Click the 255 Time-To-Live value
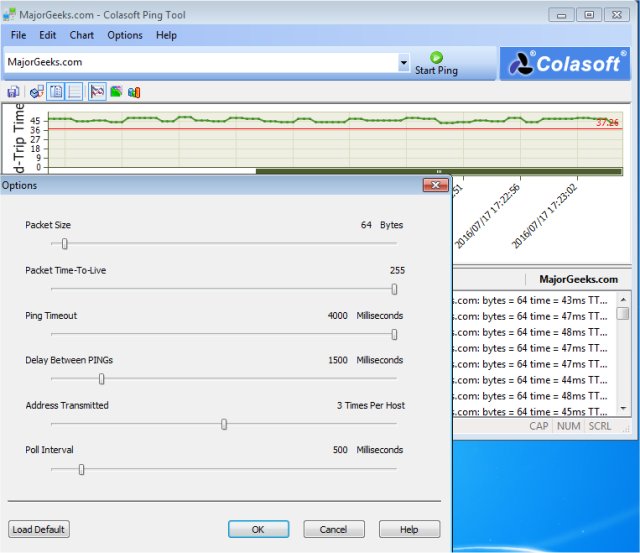 (397, 270)
